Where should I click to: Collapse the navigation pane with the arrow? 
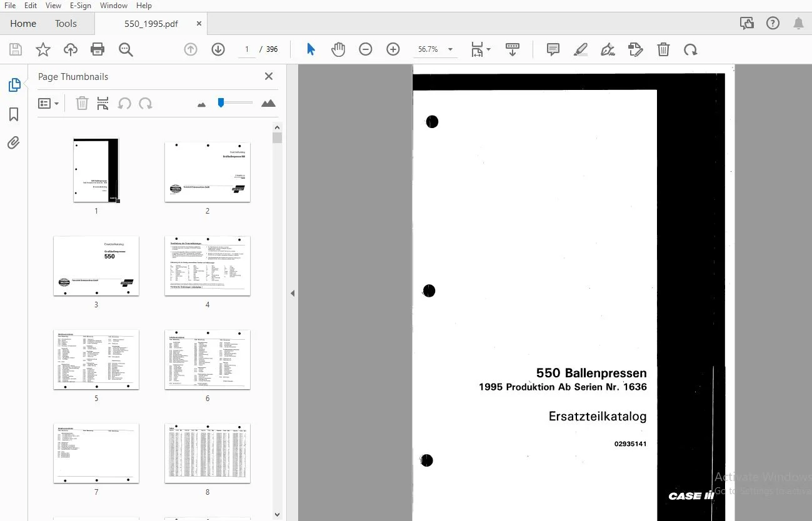[293, 293]
